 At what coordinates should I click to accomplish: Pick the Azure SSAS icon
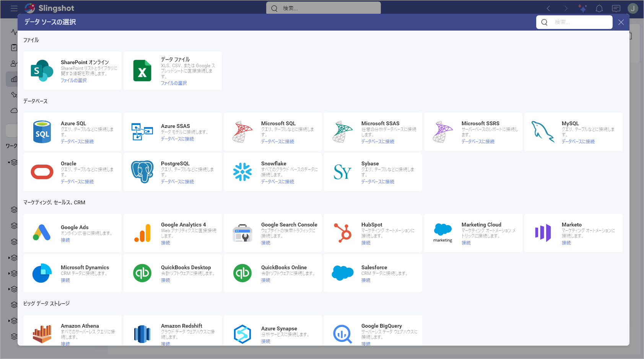point(142,132)
